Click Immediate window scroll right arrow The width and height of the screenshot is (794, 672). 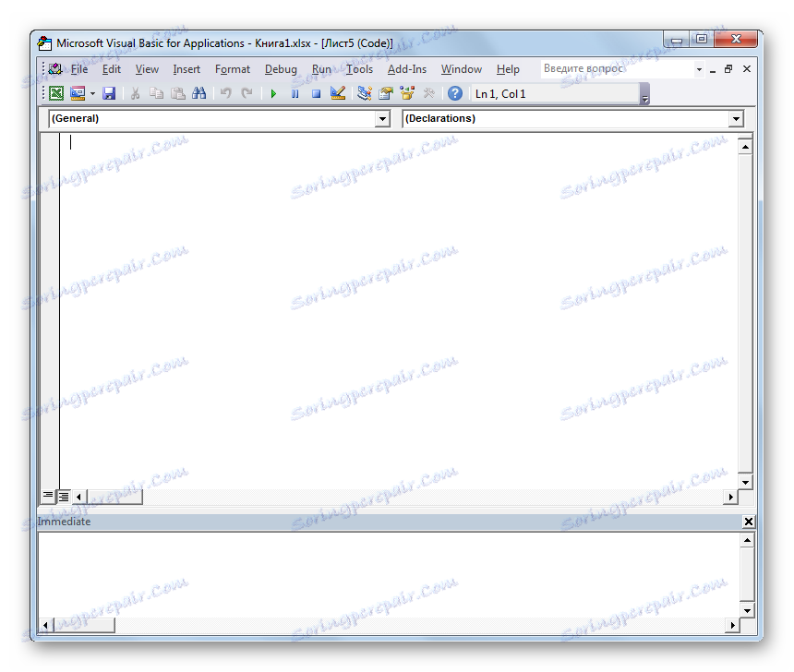point(732,626)
